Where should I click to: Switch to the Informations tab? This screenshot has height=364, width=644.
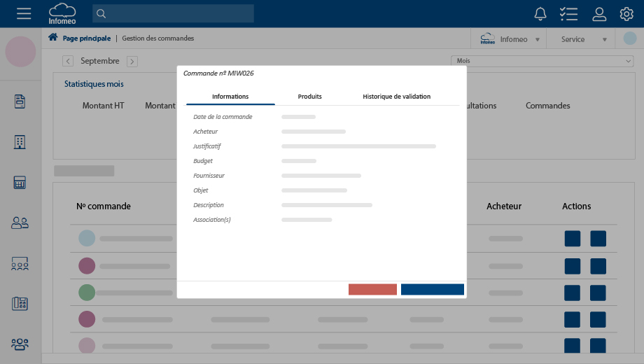click(x=230, y=97)
